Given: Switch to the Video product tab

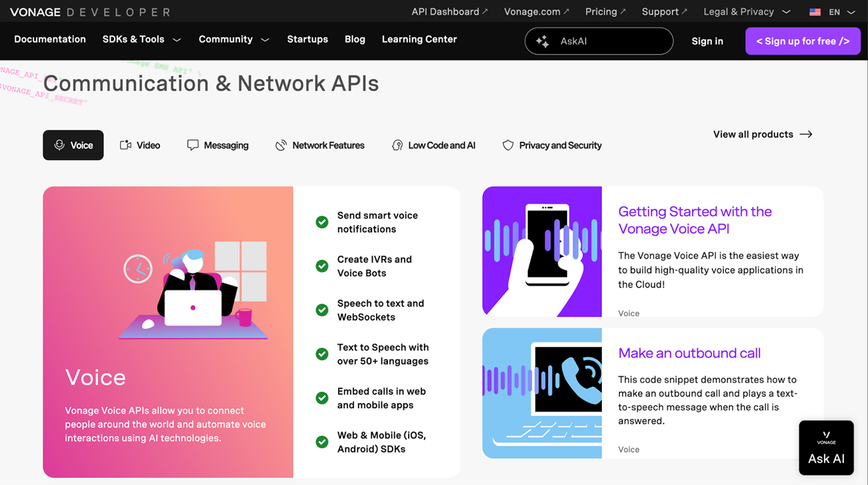Looking at the screenshot, I should [x=140, y=145].
